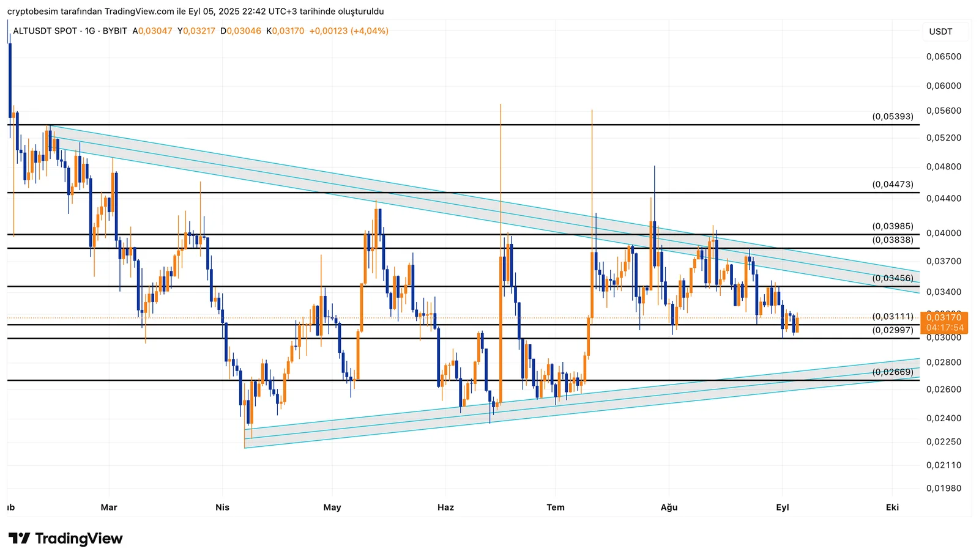
Task: Click the Haz label on time axis
Action: [x=446, y=507]
